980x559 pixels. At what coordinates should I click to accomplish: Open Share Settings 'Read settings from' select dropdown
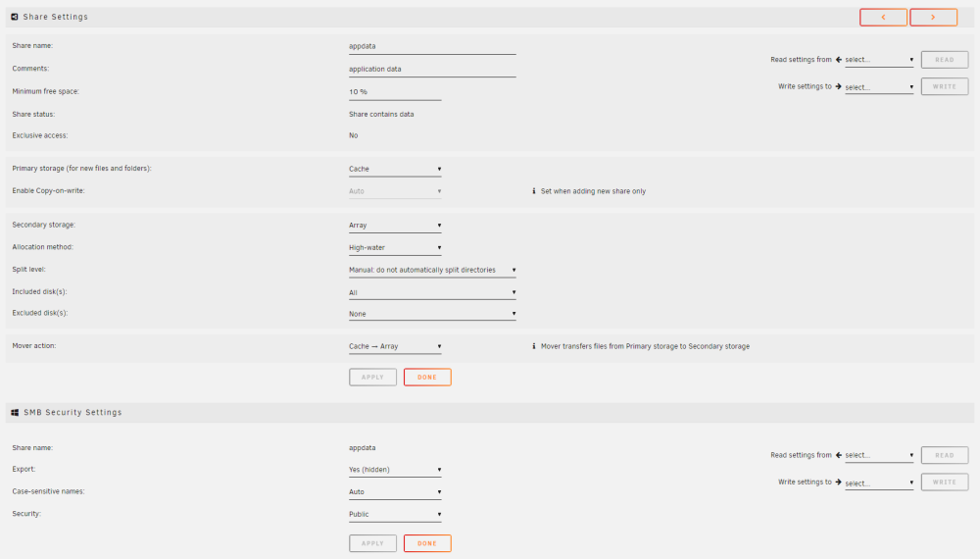(879, 60)
